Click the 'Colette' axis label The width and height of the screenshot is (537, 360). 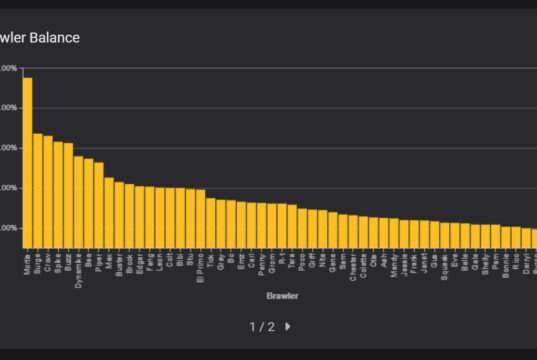[363, 266]
